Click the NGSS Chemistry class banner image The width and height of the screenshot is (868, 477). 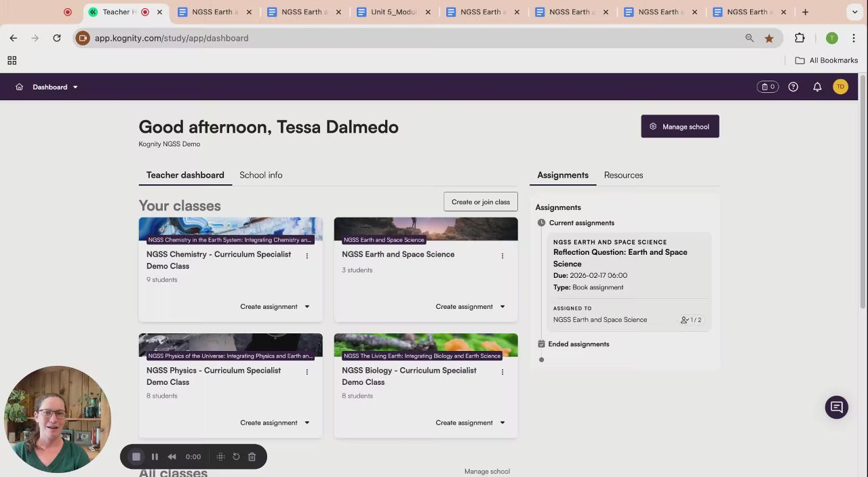coord(231,229)
